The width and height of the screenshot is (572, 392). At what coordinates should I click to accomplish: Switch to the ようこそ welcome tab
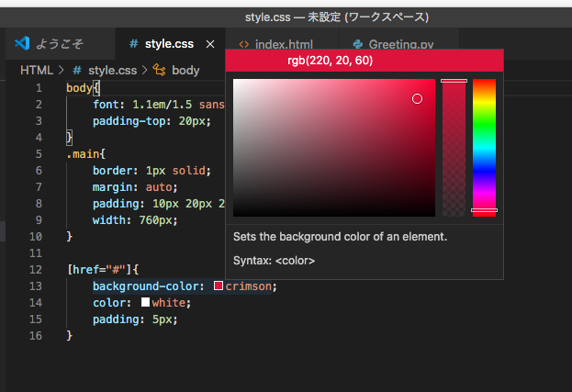[61, 44]
